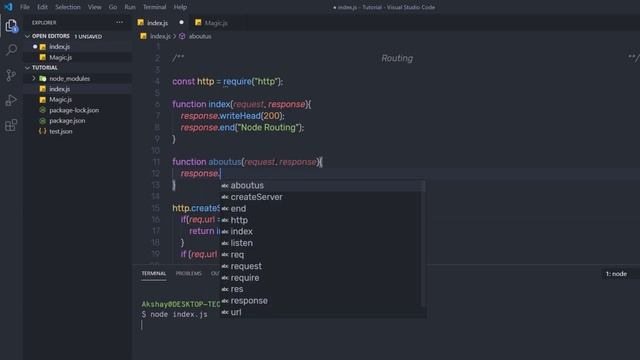The width and height of the screenshot is (640, 360).
Task: Choose listen suggestion in autocomplete list
Action: [322, 243]
